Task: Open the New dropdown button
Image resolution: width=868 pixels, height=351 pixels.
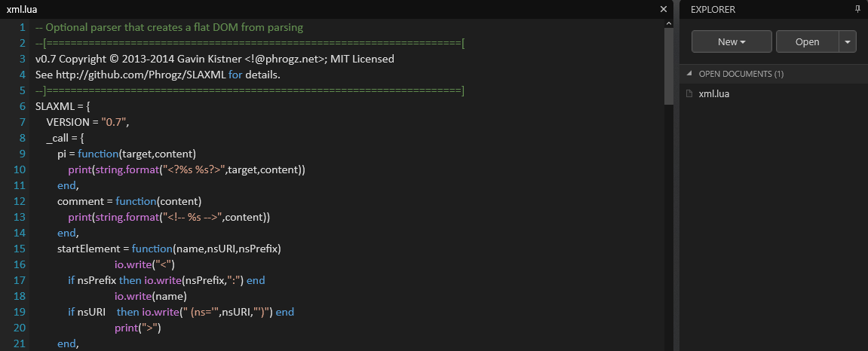Action: click(731, 41)
